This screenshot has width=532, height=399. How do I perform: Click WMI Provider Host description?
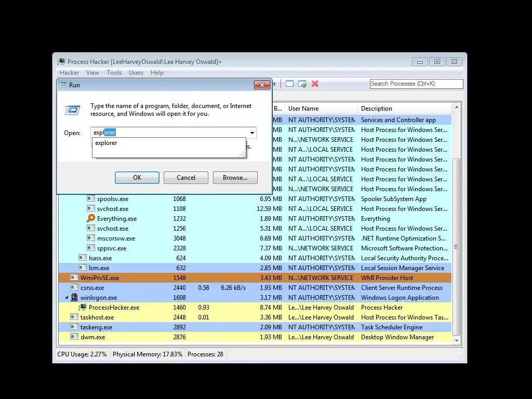[x=387, y=278]
